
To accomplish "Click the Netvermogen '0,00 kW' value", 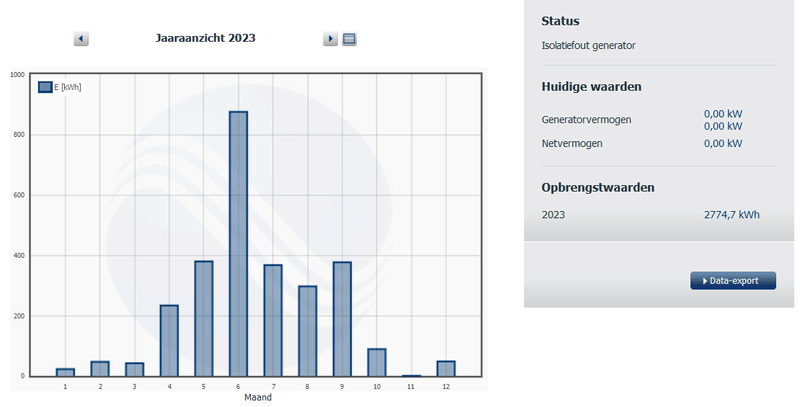I will pyautogui.click(x=723, y=143).
